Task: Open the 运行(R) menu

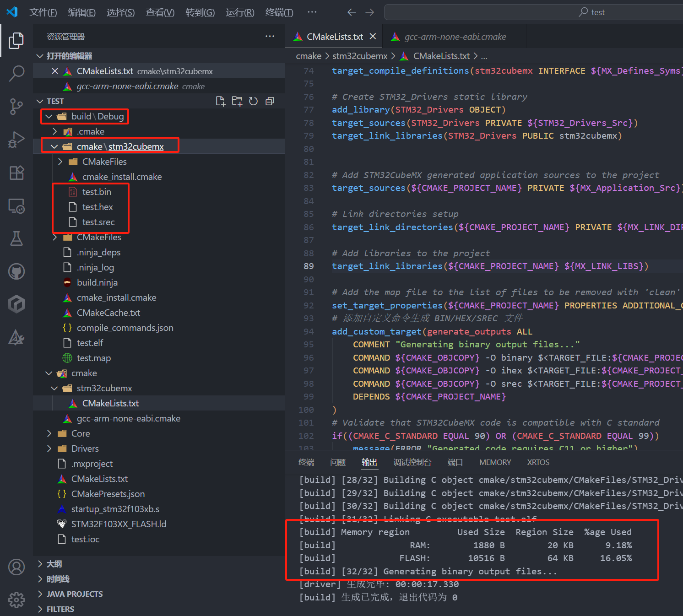Action: pos(240,12)
